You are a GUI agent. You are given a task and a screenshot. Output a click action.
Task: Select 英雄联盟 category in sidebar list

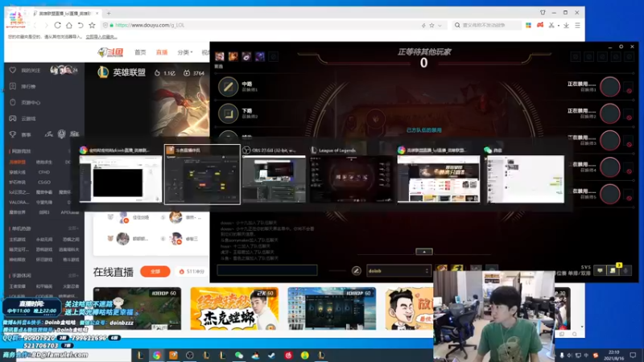(17, 162)
